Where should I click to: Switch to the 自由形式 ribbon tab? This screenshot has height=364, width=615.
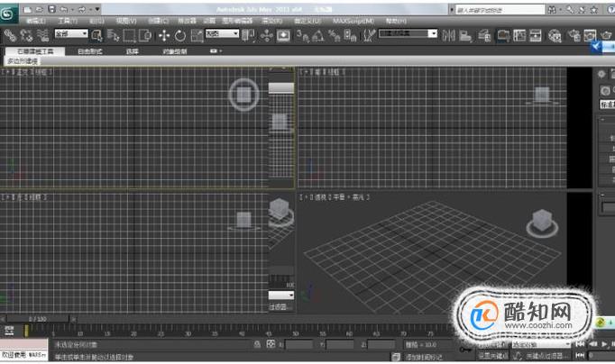tap(90, 51)
